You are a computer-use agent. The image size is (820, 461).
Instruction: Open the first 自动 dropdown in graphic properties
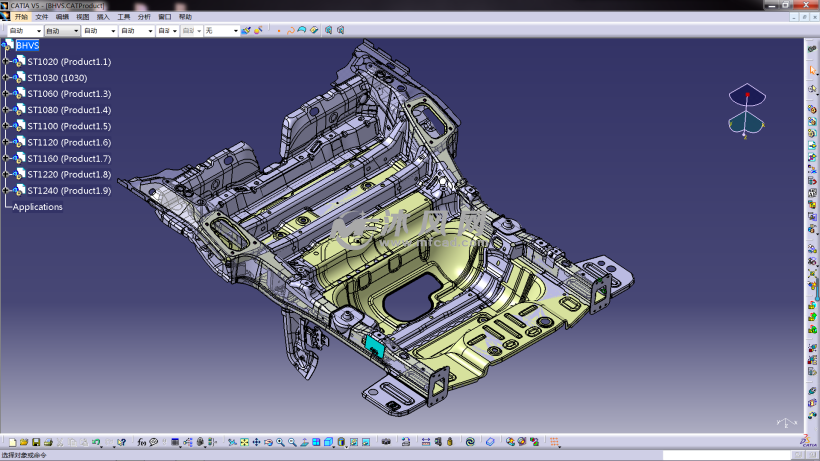(x=38, y=31)
